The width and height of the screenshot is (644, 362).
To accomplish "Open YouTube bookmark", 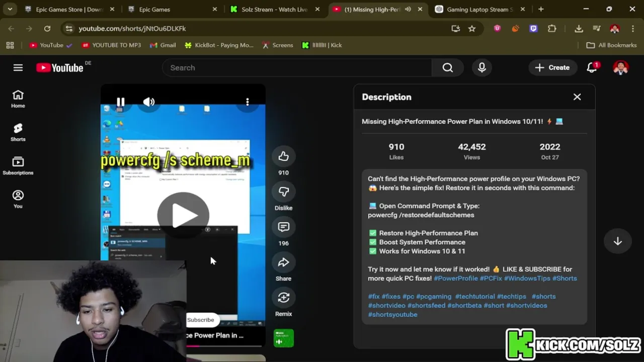I will click(50, 45).
